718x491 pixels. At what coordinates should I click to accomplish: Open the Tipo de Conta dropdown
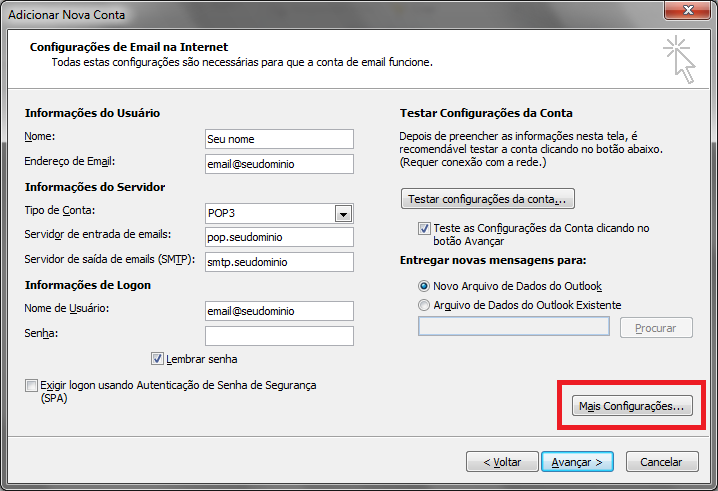point(343,213)
